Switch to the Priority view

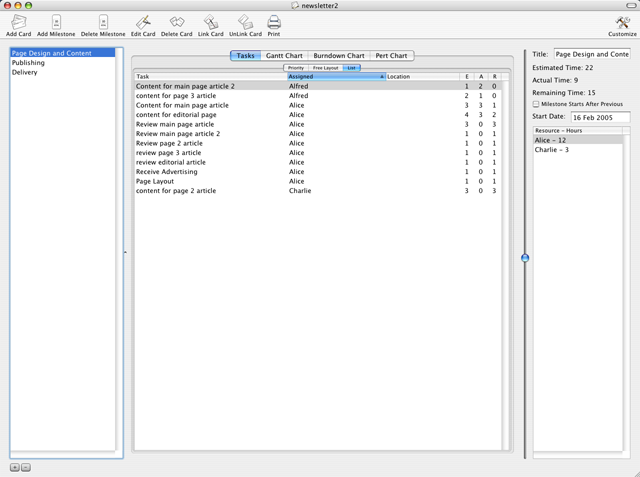[x=296, y=68]
